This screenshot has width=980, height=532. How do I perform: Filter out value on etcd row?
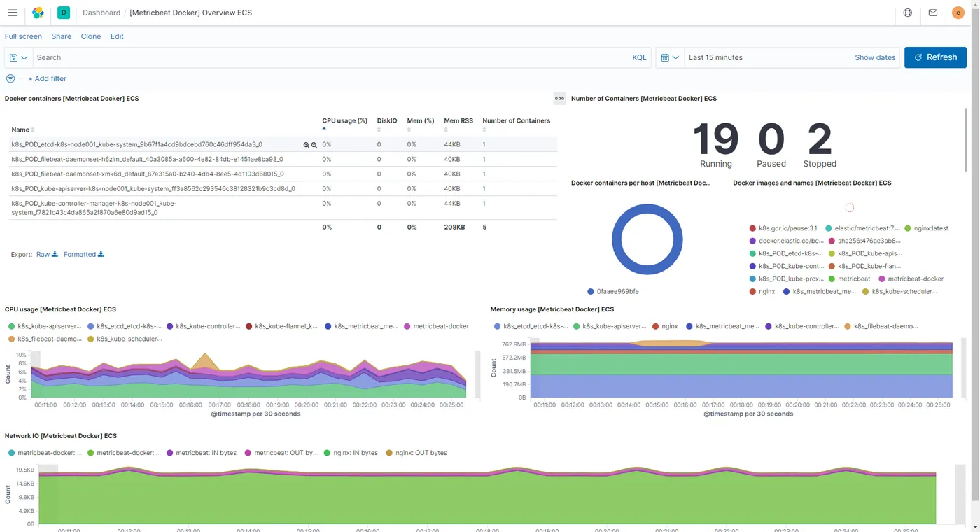pyautogui.click(x=314, y=145)
